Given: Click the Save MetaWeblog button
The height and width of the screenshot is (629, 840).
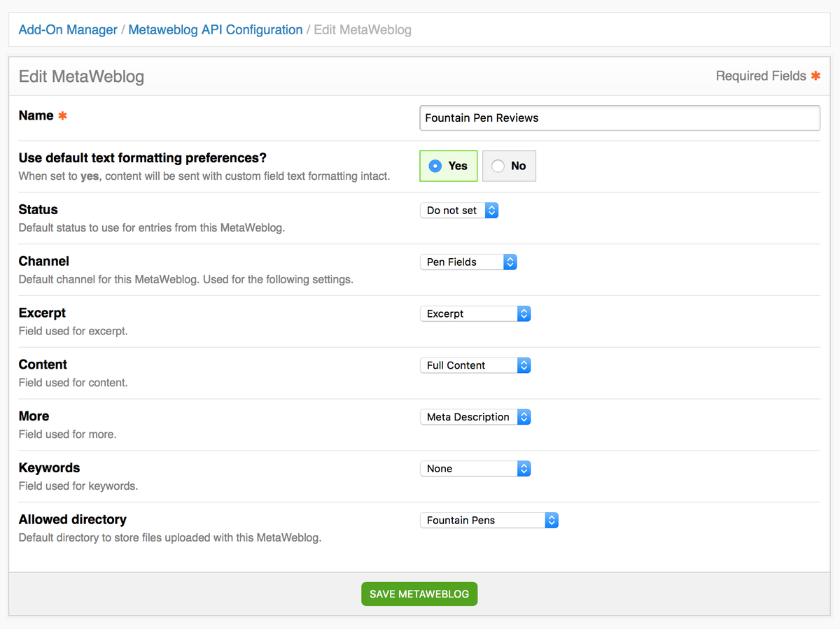Looking at the screenshot, I should coord(419,594).
